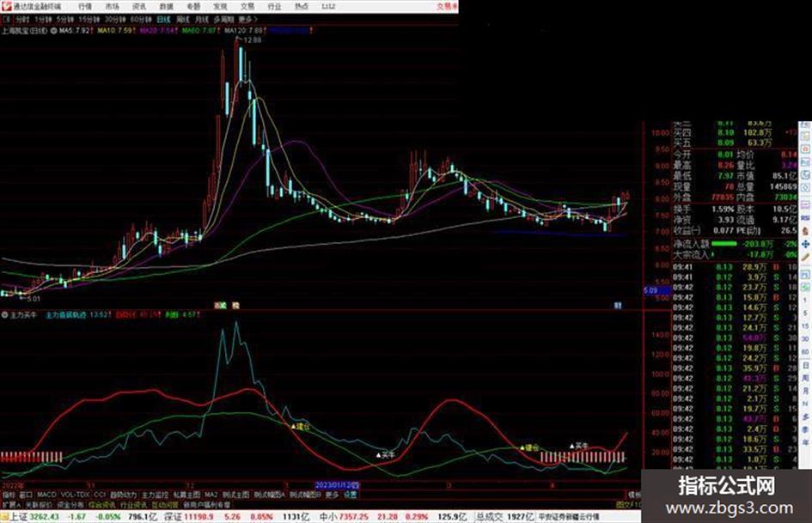Viewport: 812px width, 523px height.
Task: Open the 数据 menu
Action: [166, 6]
